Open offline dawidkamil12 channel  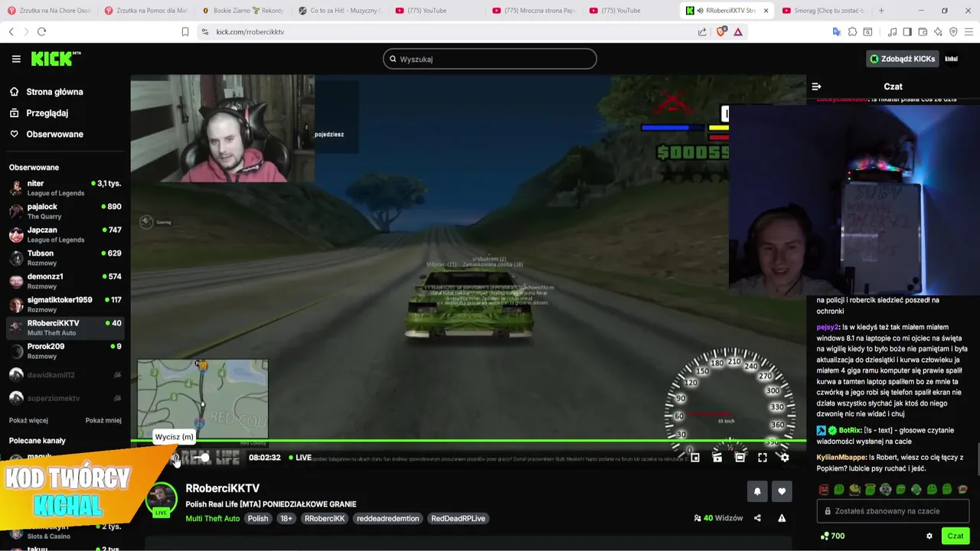65,375
